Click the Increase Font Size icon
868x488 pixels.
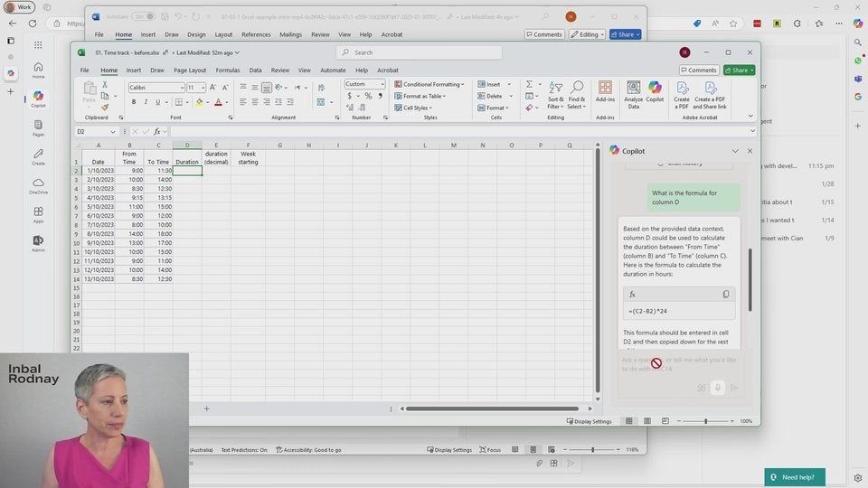click(x=212, y=88)
